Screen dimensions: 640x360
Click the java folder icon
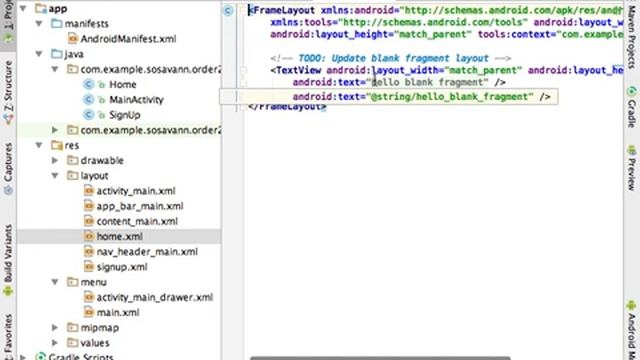pos(57,54)
